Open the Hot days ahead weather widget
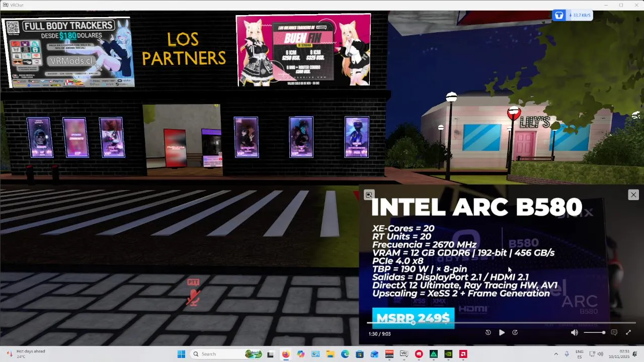The image size is (644, 362). pos(25,354)
